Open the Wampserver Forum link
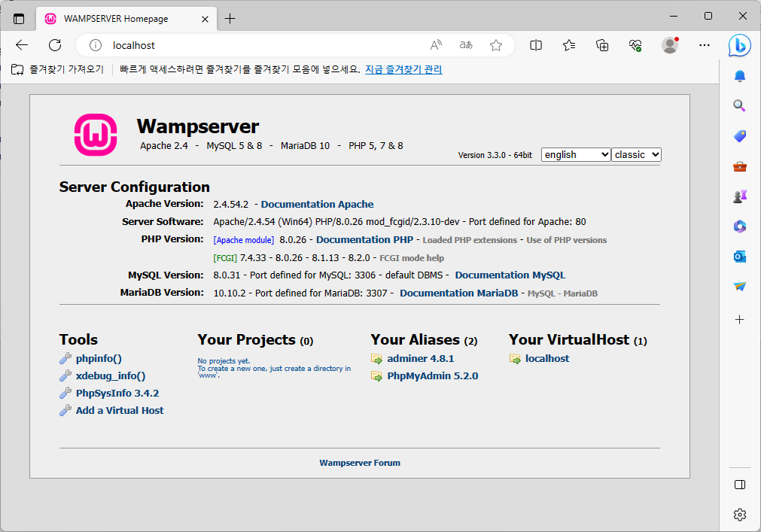 [x=360, y=462]
